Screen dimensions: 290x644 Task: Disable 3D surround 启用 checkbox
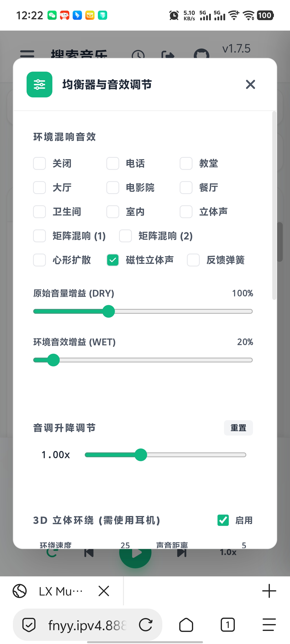tap(223, 520)
